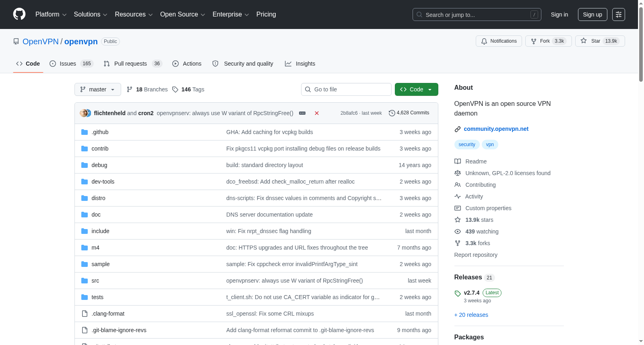Expand the Platform menu
The width and height of the screenshot is (644, 345).
tap(51, 14)
